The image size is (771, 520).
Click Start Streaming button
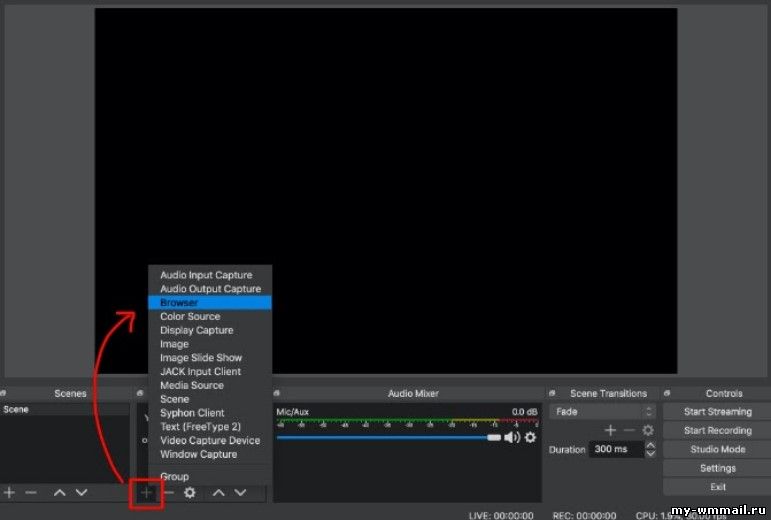point(717,412)
